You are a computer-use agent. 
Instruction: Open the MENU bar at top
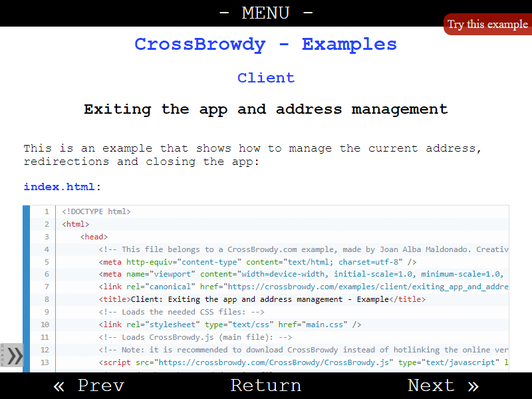tap(266, 13)
